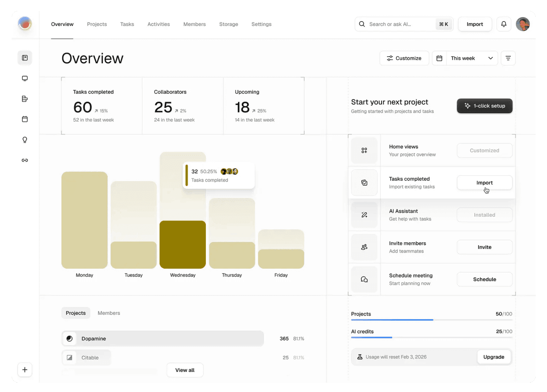
Task: Click the Citable project icon
Action: 69,357
